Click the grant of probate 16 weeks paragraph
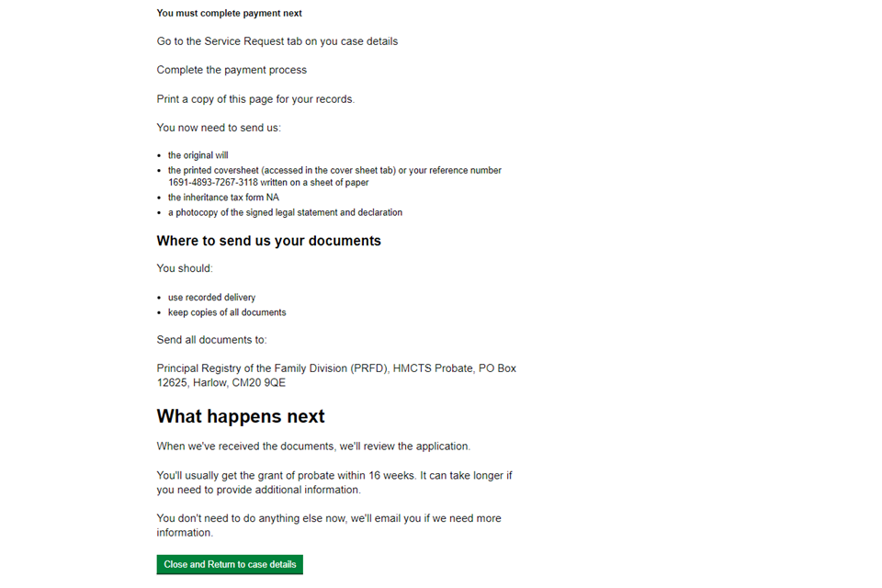 (x=334, y=482)
